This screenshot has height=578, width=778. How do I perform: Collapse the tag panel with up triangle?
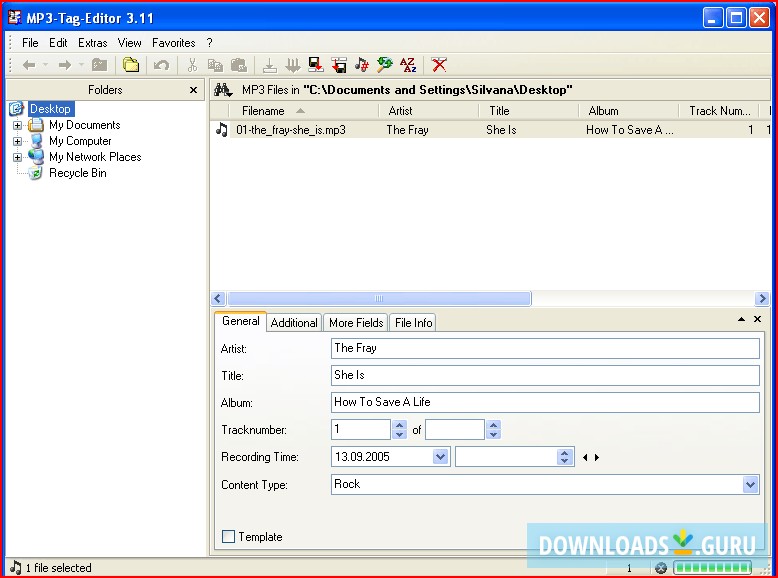coord(741,319)
